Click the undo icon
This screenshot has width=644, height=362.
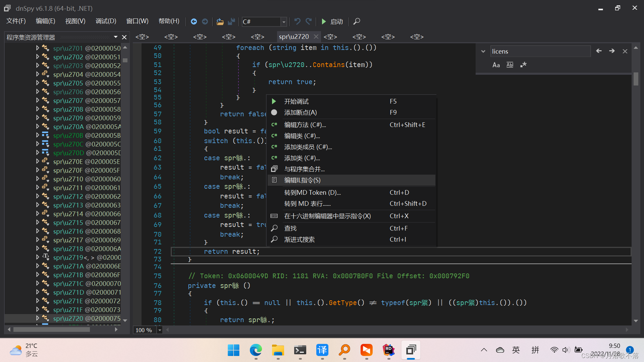[x=297, y=21]
